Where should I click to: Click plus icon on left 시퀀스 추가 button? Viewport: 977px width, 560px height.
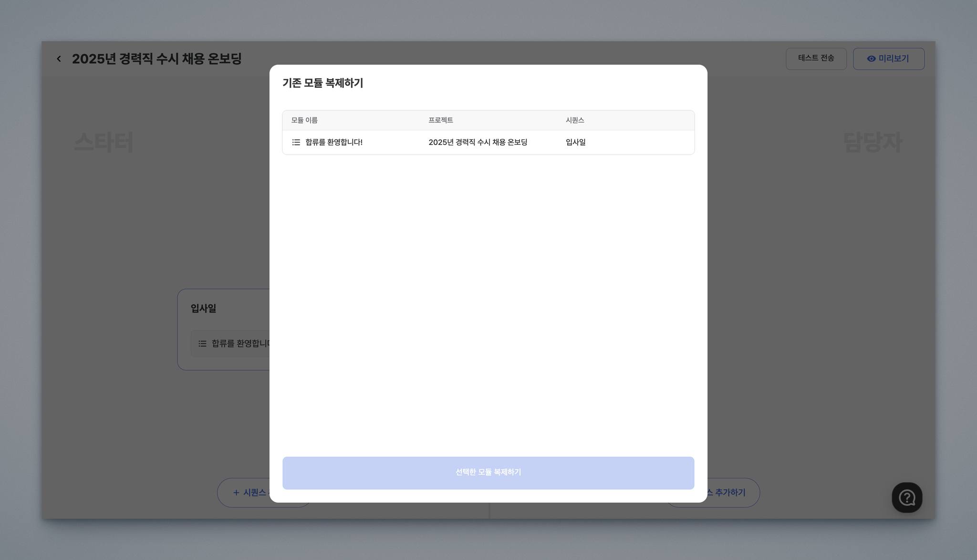tap(236, 492)
